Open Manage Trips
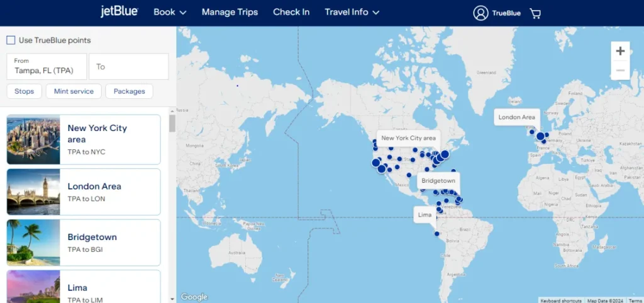This screenshot has height=303, width=644. pyautogui.click(x=230, y=13)
